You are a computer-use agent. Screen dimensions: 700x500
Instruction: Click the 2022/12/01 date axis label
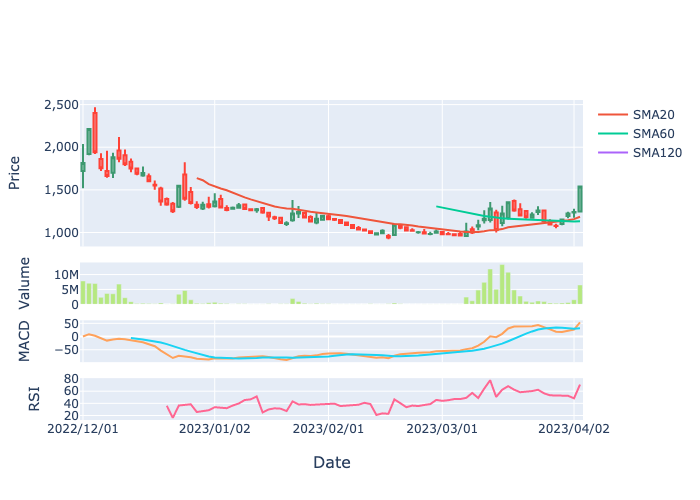click(83, 429)
